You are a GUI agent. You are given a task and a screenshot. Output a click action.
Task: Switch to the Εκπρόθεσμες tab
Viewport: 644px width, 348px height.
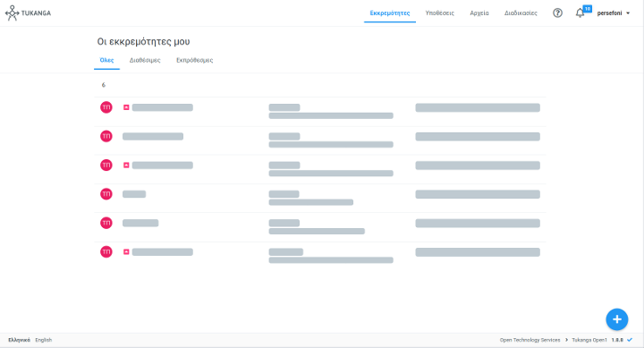195,60
